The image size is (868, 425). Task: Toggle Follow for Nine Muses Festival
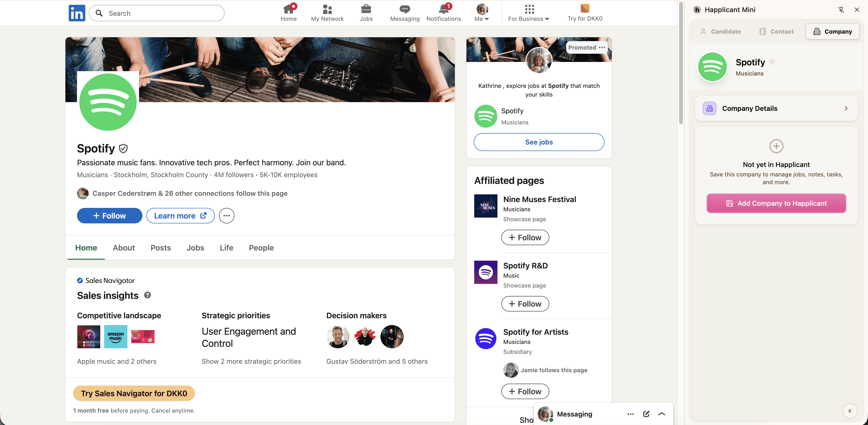point(525,237)
